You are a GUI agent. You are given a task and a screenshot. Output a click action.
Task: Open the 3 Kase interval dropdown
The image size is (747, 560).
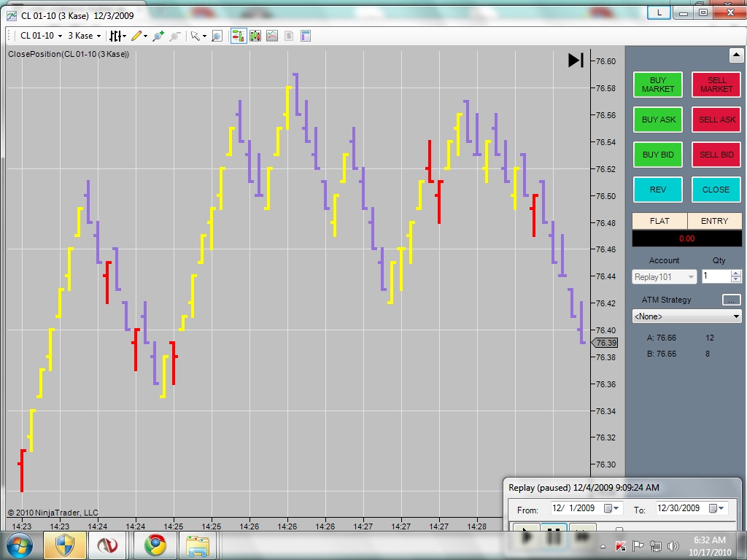pos(85,36)
